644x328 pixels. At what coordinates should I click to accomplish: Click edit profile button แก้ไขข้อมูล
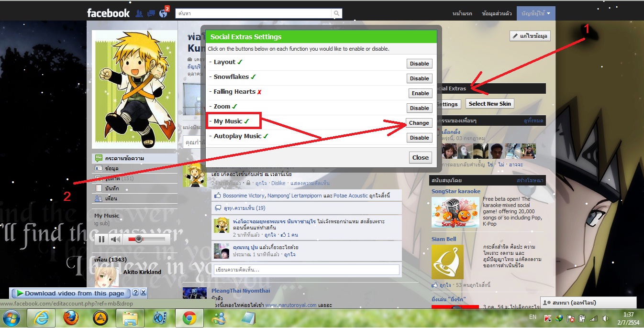[x=531, y=36]
